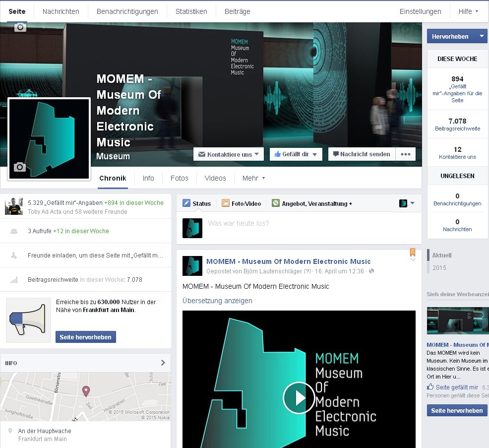489x448 pixels.
Task: Jump to 2015 in the timeline
Action: 439,268
